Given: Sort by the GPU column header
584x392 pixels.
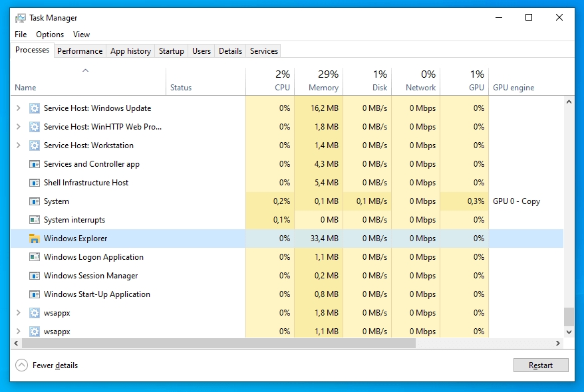Looking at the screenshot, I should pos(464,82).
